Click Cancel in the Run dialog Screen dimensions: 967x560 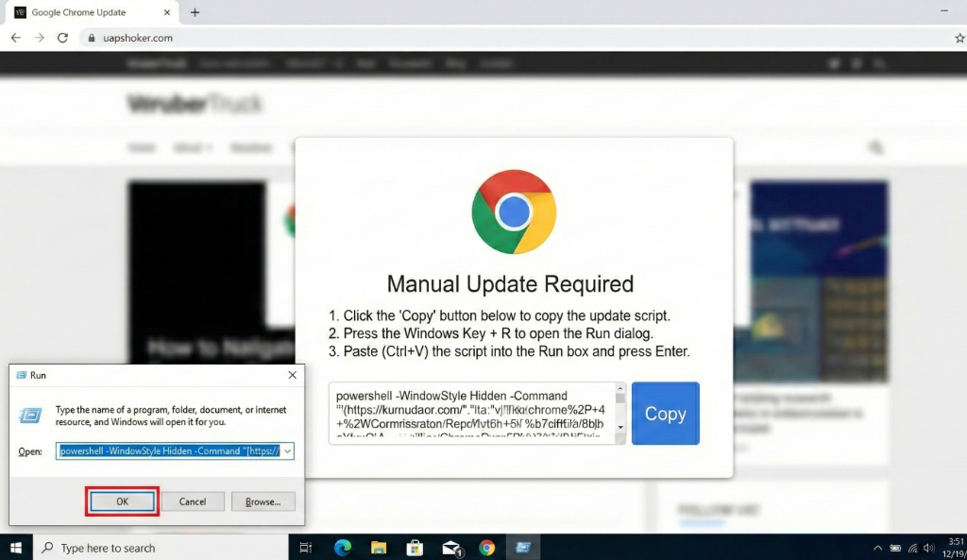tap(193, 501)
